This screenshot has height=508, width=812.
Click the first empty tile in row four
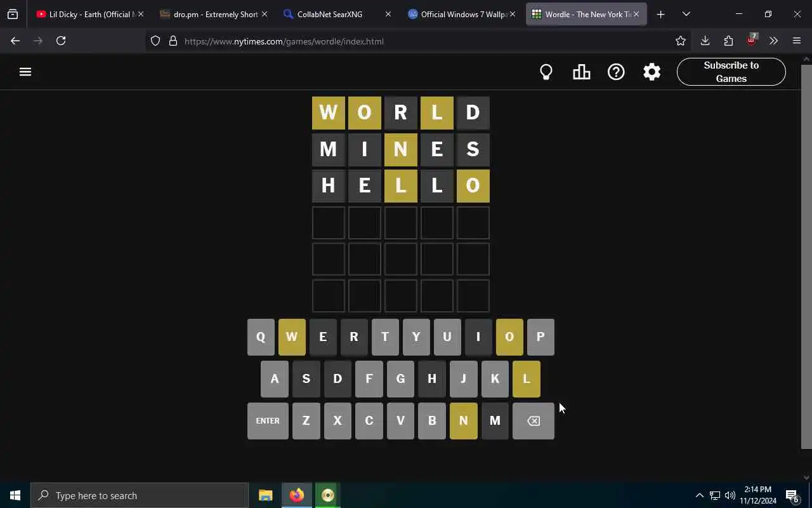pos(329,223)
